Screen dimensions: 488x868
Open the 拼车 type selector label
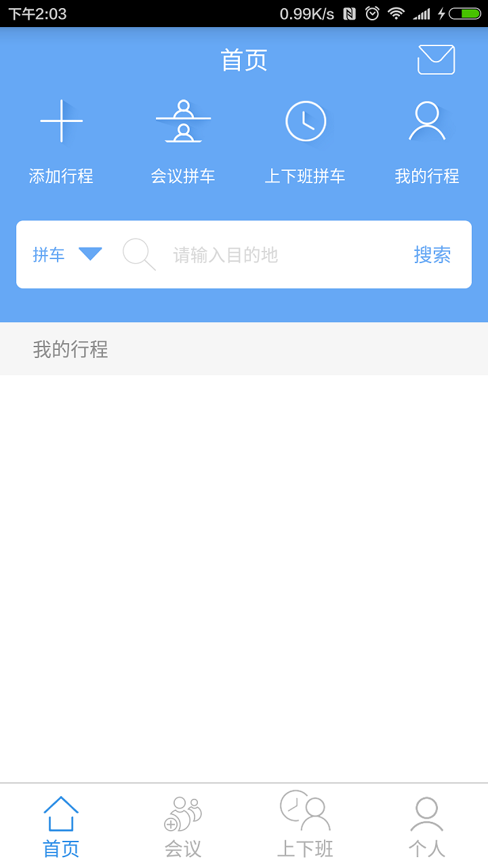49,255
